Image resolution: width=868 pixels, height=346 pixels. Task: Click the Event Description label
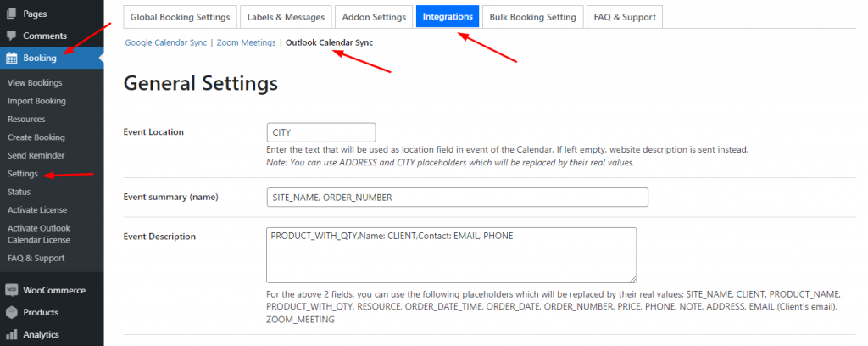tap(159, 237)
